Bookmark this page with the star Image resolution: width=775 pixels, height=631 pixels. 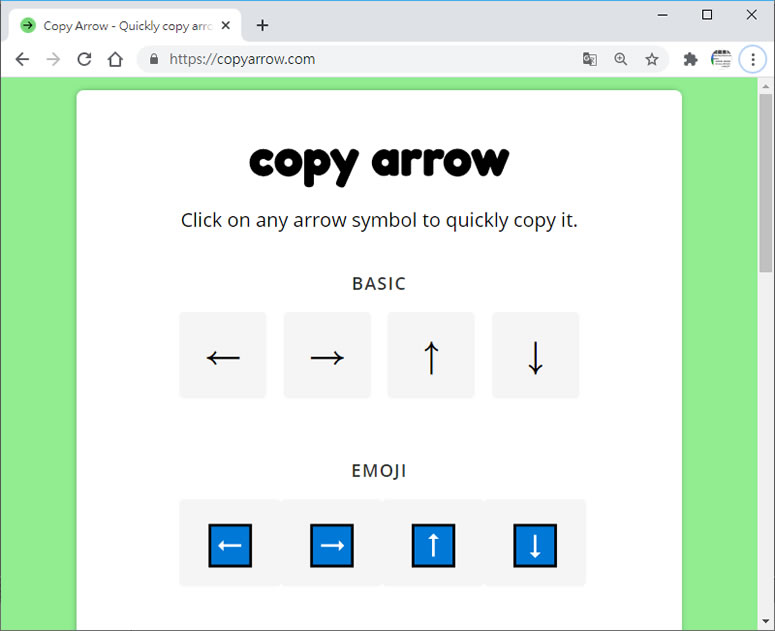point(652,59)
